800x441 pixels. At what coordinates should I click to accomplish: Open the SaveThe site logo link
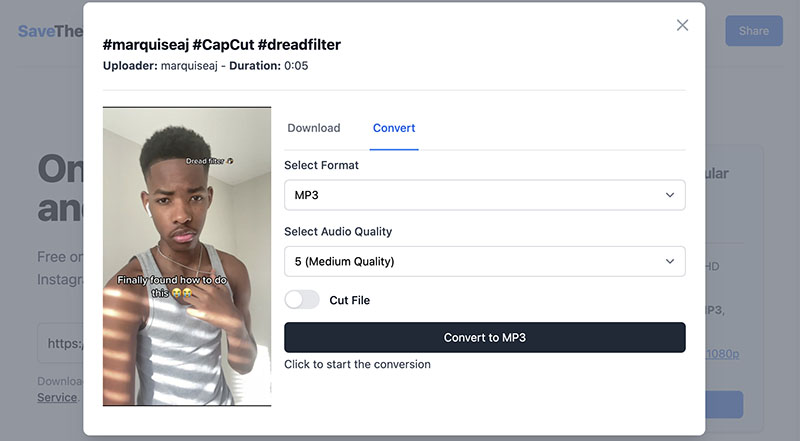click(51, 31)
